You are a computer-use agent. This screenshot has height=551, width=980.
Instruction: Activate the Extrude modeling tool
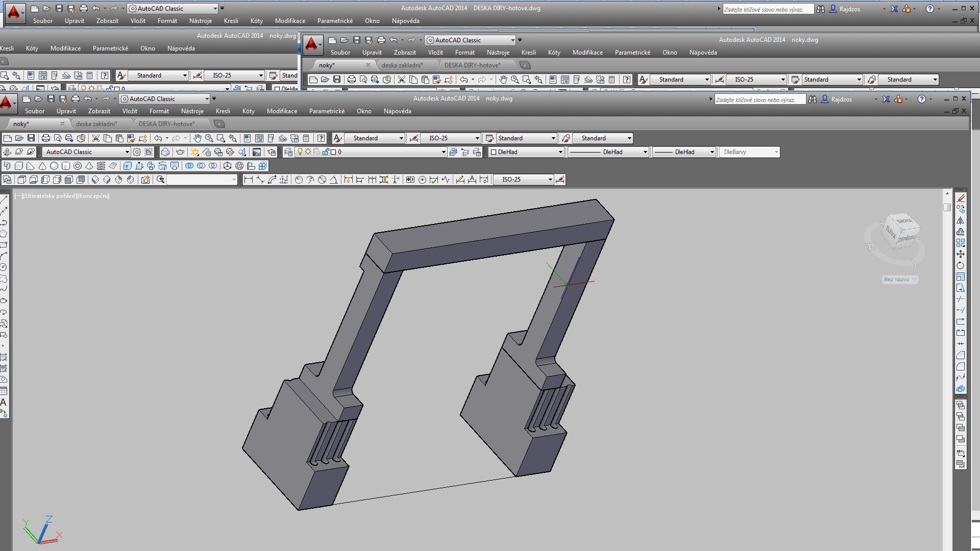(x=127, y=166)
